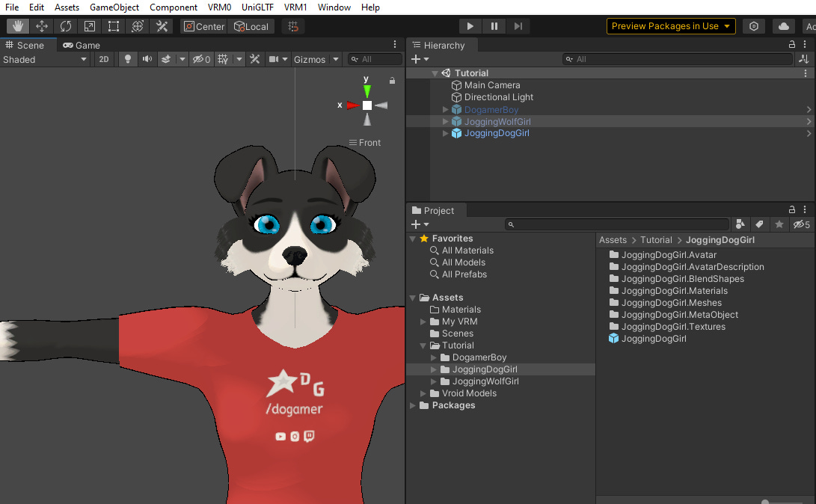
Task: Select the Rotate tool
Action: coord(66,26)
